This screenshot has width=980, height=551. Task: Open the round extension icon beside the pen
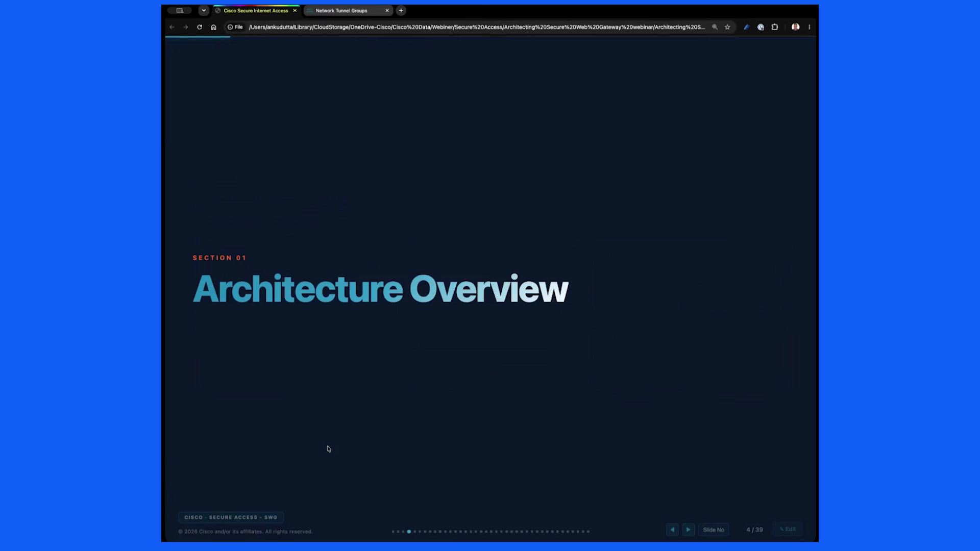pos(761,27)
